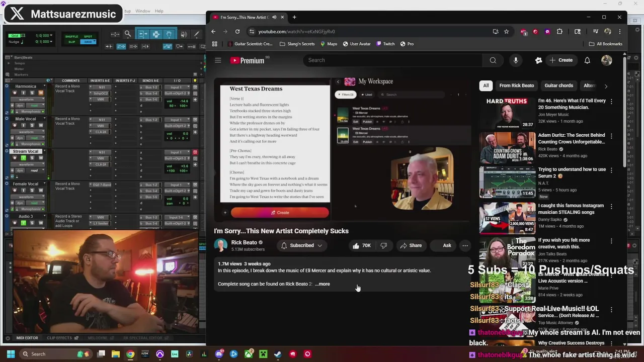Record-enable the Female Vocal track
This screenshot has width=644, height=362.
pyautogui.click(x=15, y=190)
